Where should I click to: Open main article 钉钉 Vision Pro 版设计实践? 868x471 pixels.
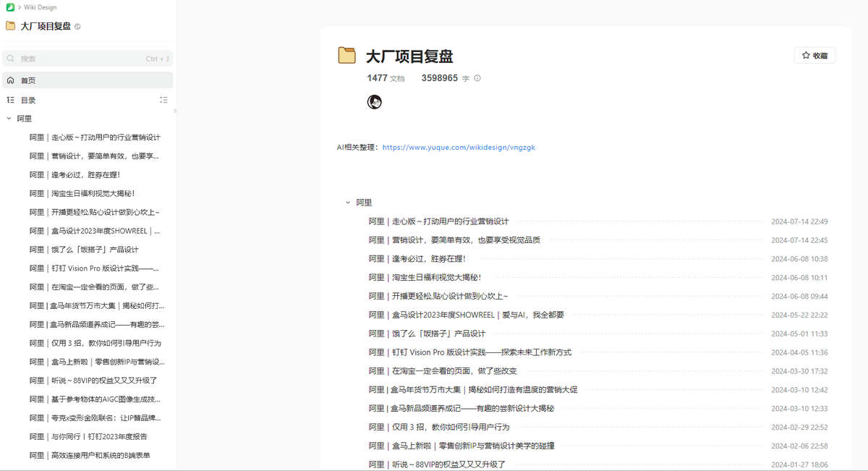tap(470, 352)
